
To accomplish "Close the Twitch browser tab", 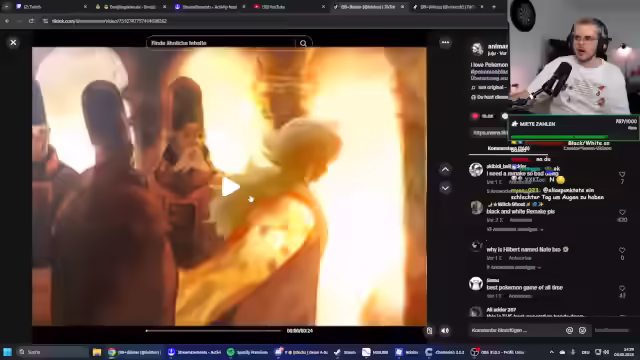I will point(85,7).
